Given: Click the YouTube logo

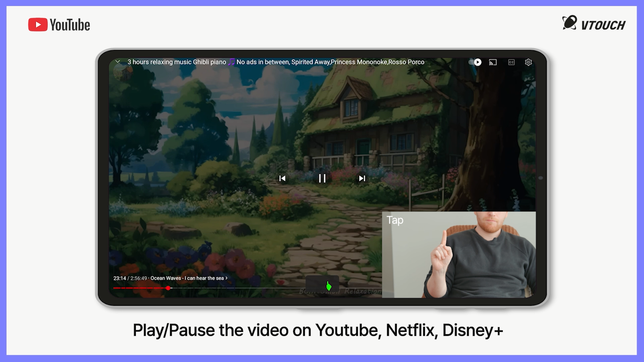Looking at the screenshot, I should coord(59,25).
